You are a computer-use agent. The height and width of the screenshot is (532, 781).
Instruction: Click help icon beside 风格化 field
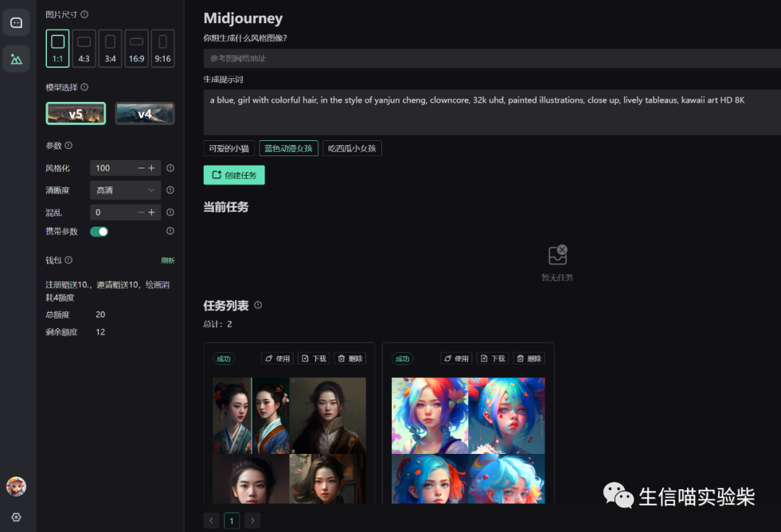171,168
